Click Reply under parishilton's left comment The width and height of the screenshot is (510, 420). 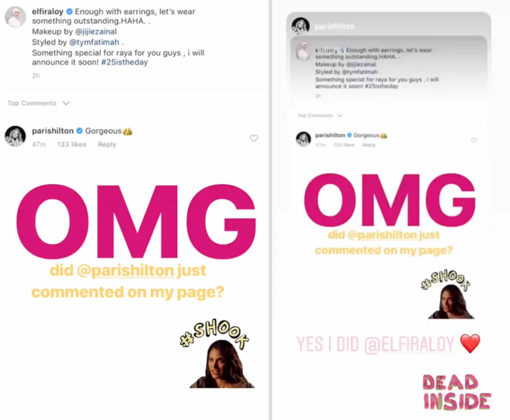[107, 144]
